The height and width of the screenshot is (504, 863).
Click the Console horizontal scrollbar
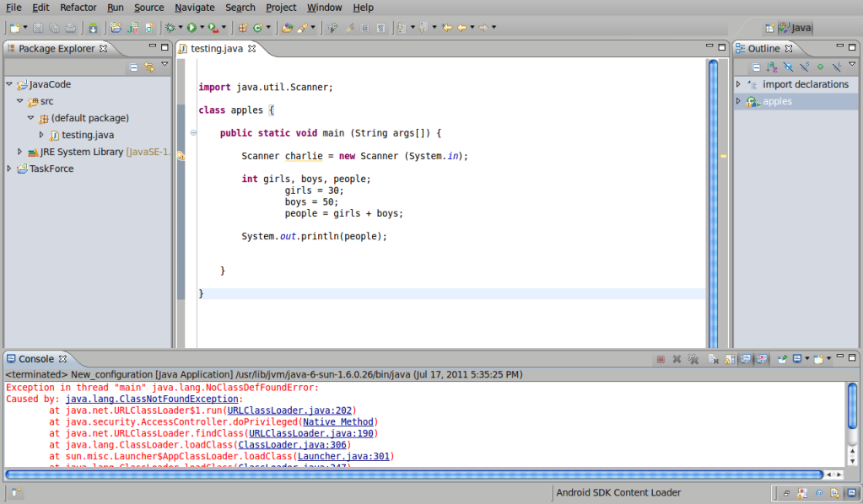pos(413,475)
